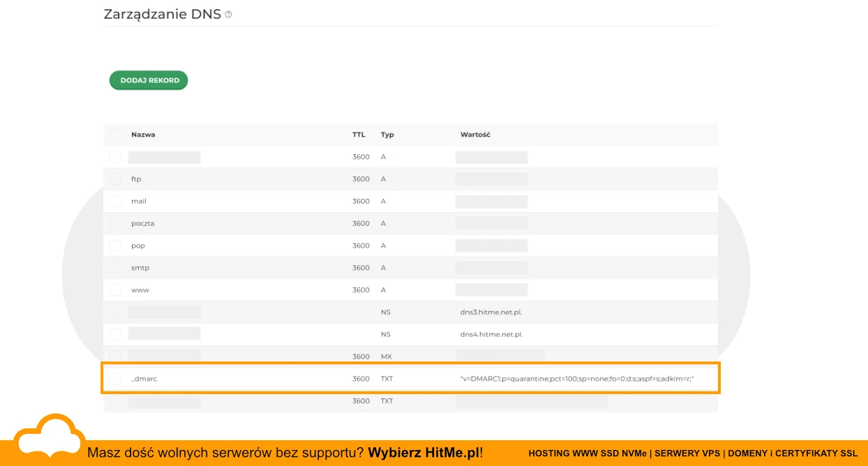Select the mail record checkbox

[114, 201]
